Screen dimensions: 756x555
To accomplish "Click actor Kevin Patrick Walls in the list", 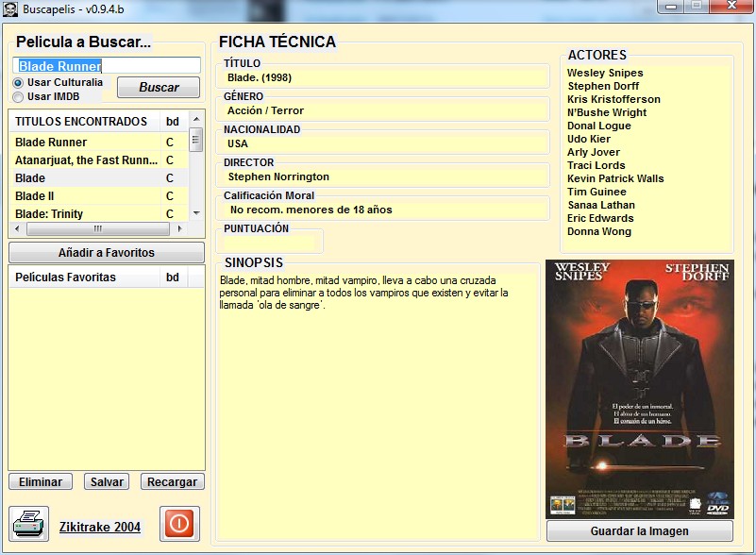I will [615, 178].
